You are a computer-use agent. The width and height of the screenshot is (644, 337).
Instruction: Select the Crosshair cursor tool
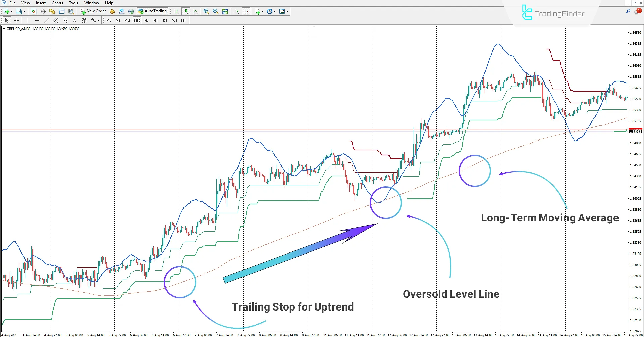[x=16, y=20]
